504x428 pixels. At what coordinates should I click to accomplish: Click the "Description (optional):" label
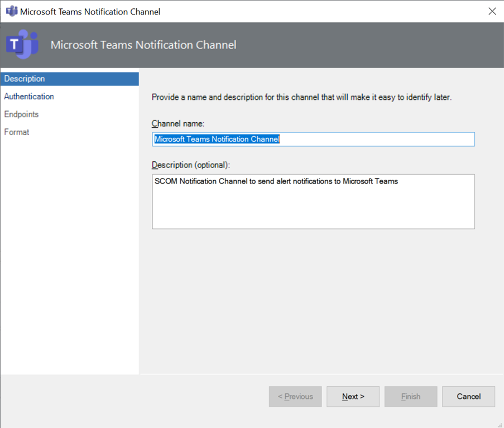191,165
